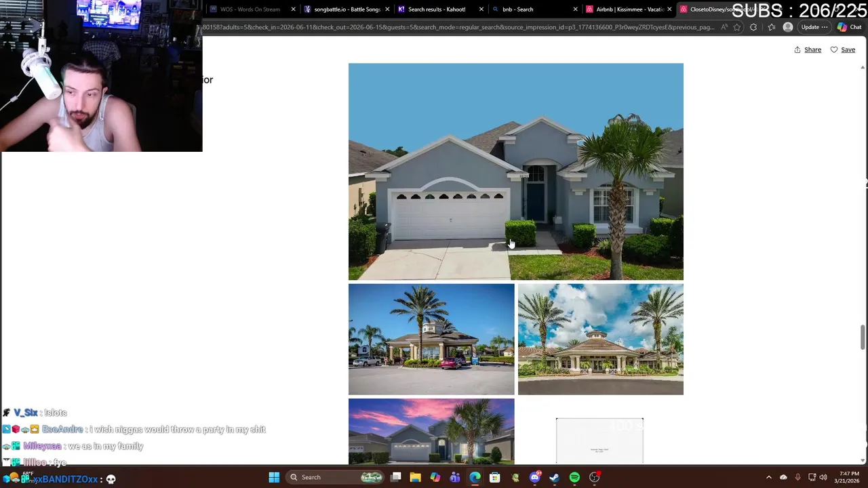This screenshot has height=488, width=868.
Task: Open the sunset house photo
Action: tap(431, 431)
